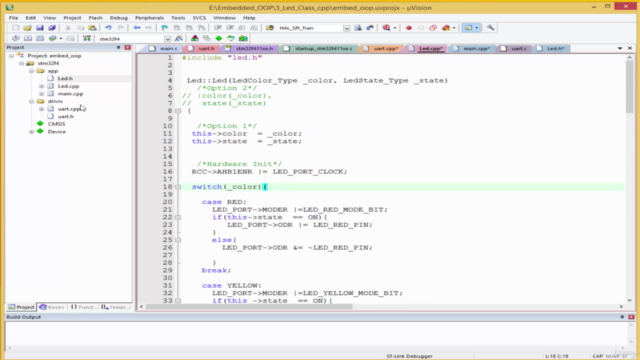Click the editor vertical scrollbar thumb

pos(629,87)
